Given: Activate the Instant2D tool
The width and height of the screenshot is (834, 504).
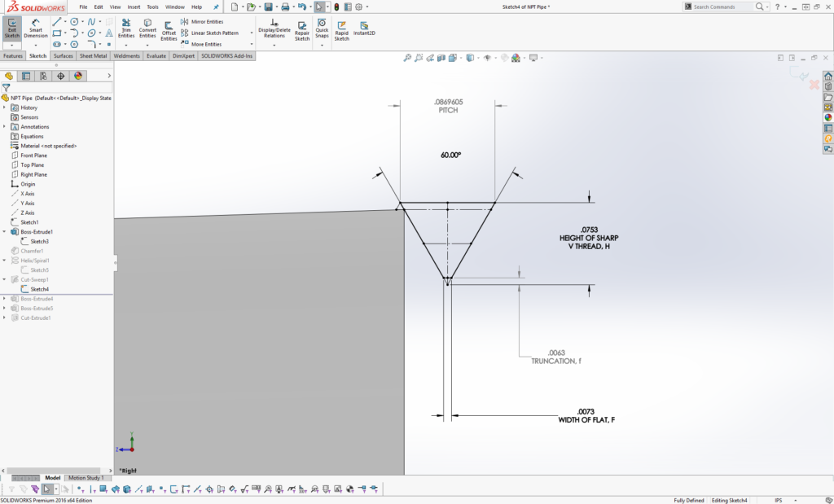Looking at the screenshot, I should tap(364, 28).
